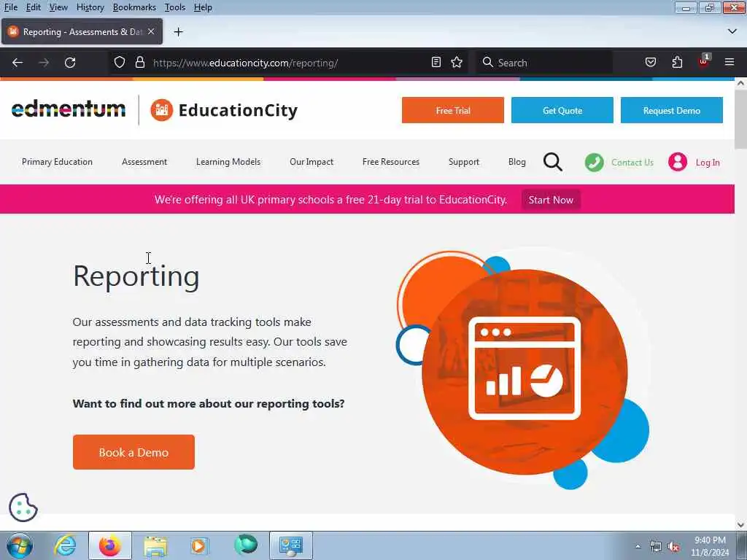The width and height of the screenshot is (747, 560).
Task: Open the File Explorer taskbar icon
Action: click(x=155, y=546)
